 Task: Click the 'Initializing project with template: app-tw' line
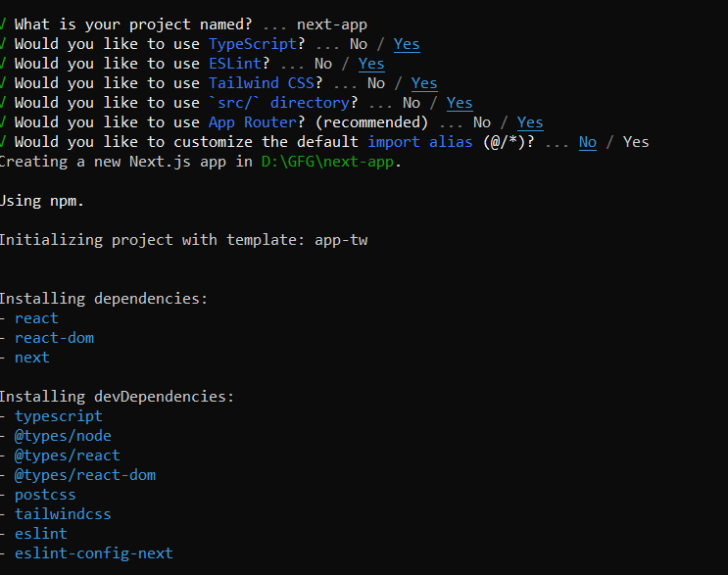183,240
